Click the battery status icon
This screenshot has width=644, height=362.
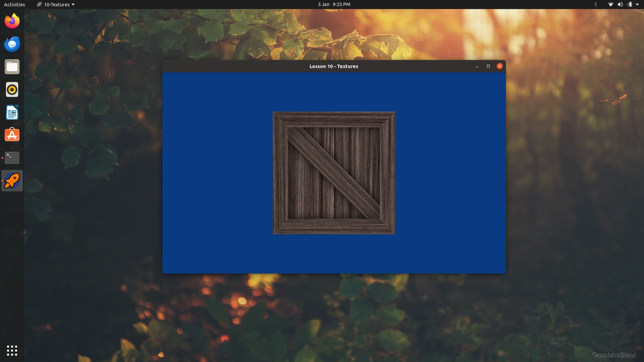click(630, 4)
